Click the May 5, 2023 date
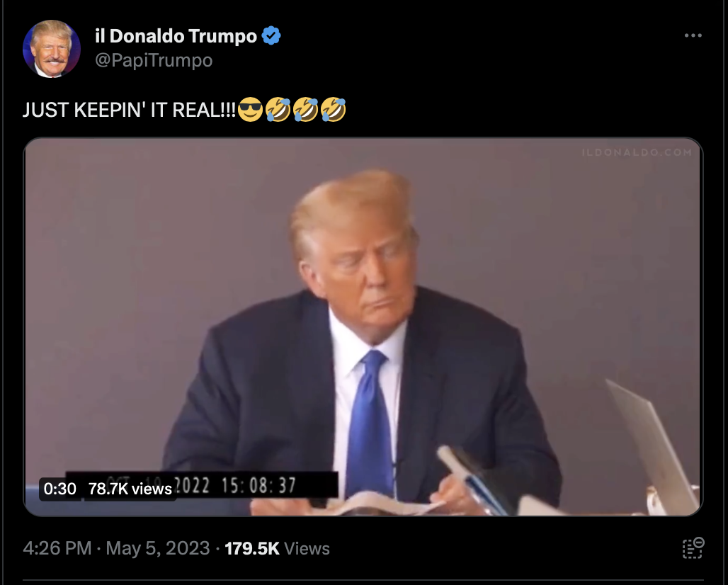728x585 pixels. pyautogui.click(x=158, y=548)
